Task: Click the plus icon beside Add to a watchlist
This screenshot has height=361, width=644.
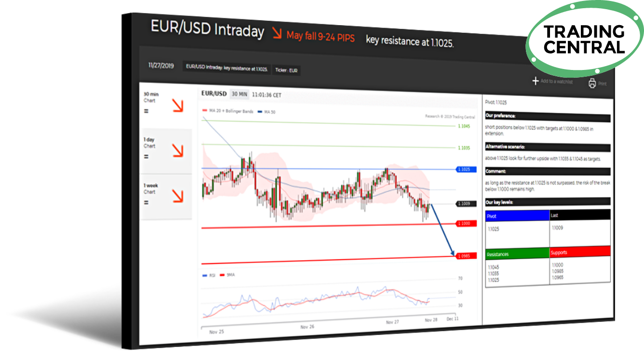Action: coord(535,81)
